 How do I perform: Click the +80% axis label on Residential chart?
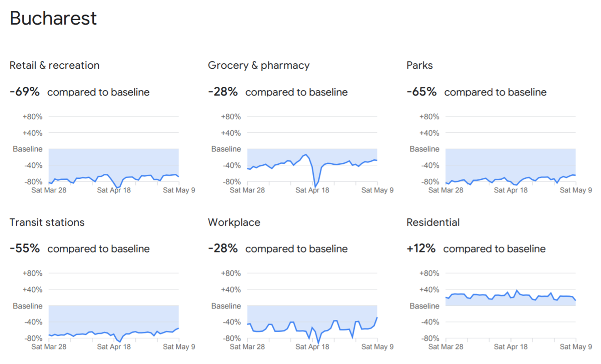429,273
